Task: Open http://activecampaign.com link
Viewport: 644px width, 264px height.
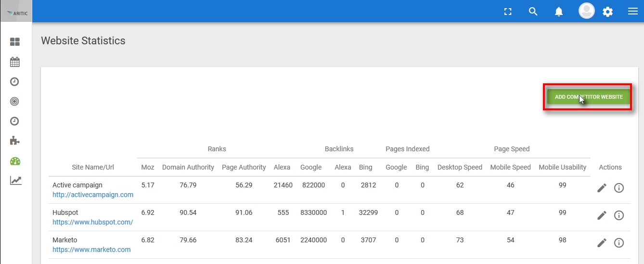Action: tap(93, 195)
